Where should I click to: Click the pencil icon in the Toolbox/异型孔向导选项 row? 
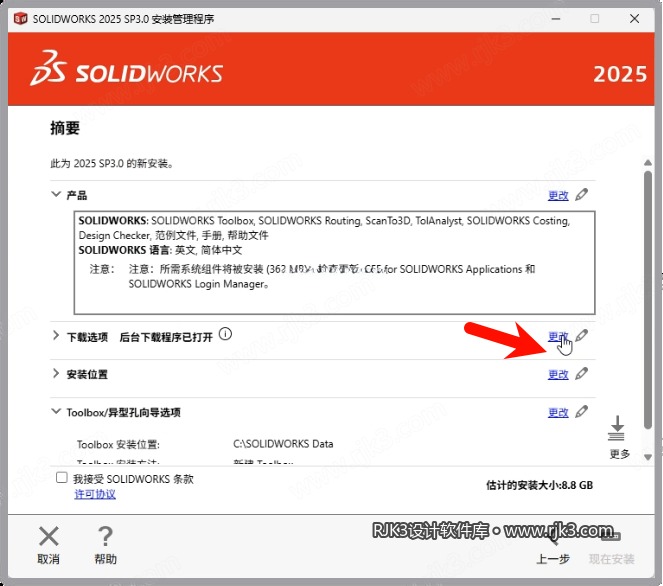click(582, 411)
